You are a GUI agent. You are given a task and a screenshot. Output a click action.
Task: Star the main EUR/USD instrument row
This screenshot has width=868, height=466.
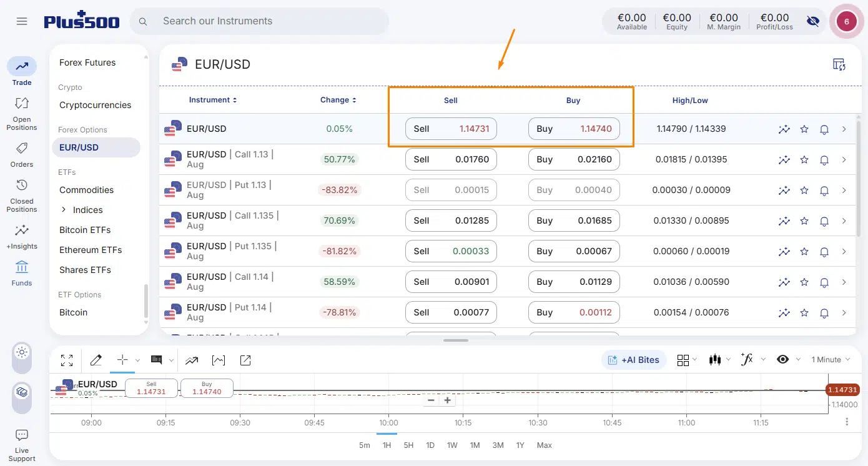tap(804, 129)
